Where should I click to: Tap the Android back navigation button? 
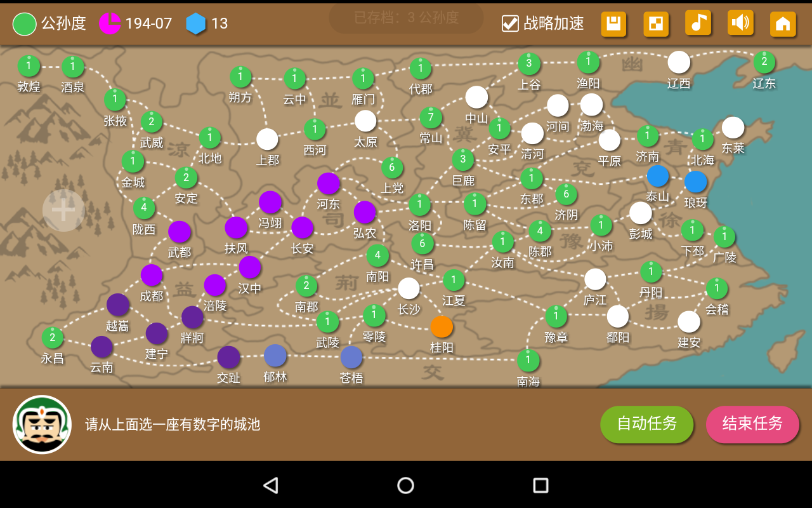click(271, 485)
